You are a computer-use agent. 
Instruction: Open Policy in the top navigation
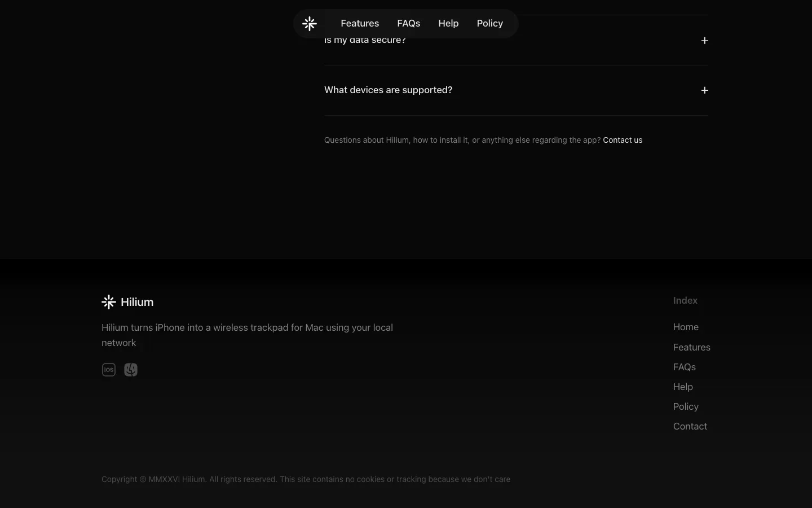click(x=489, y=24)
